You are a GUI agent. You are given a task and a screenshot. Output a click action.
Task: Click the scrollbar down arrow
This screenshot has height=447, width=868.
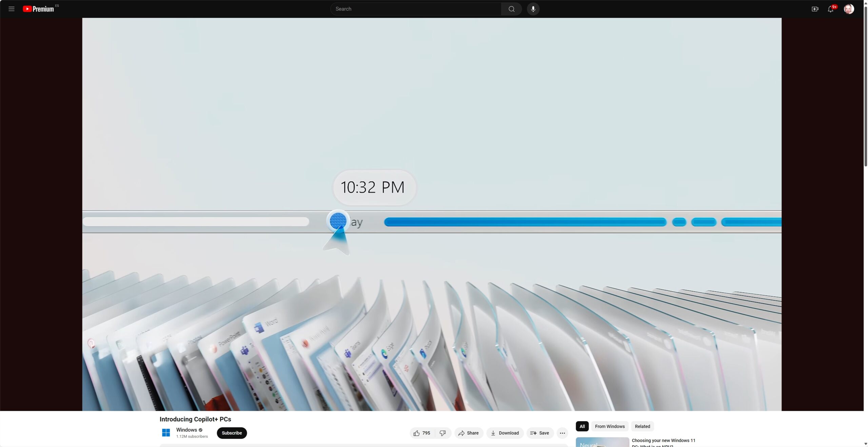866,444
